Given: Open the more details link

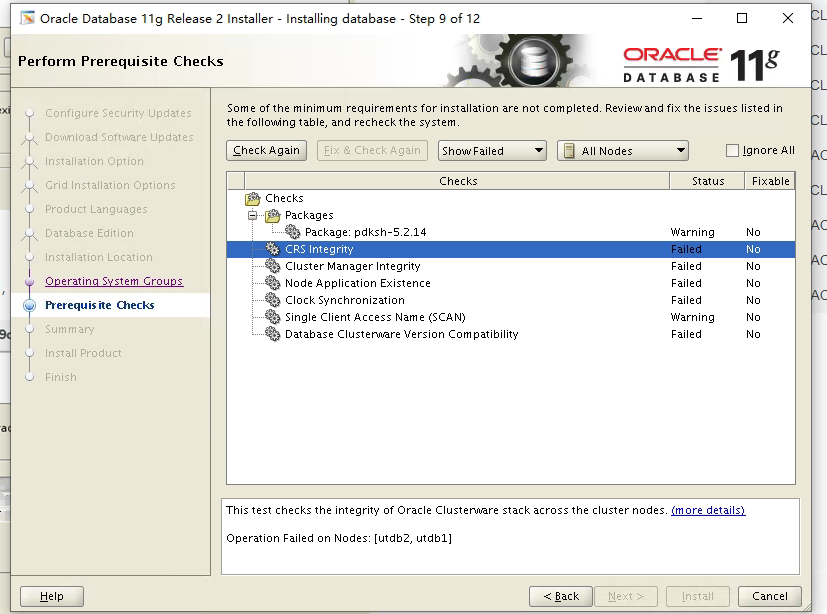Looking at the screenshot, I should (708, 510).
